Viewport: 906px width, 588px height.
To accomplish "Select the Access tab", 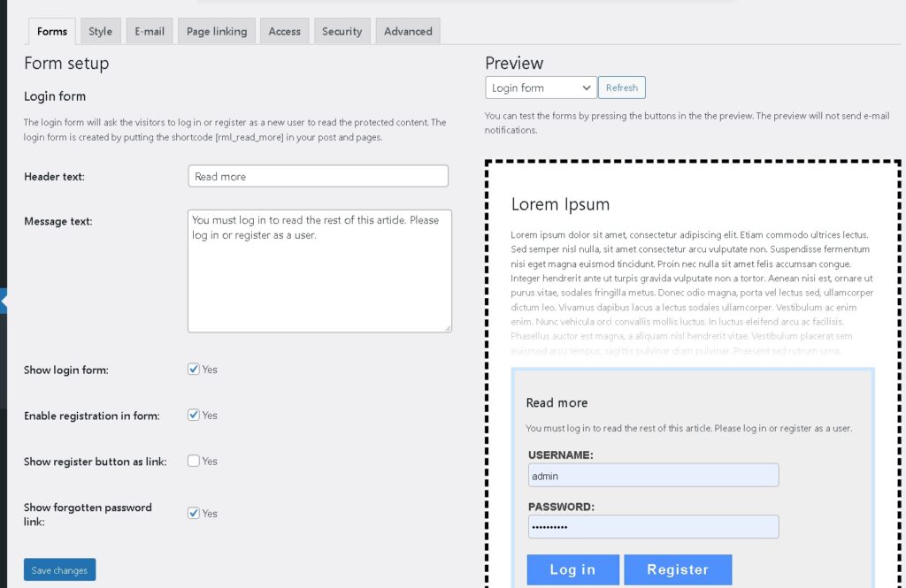I will [284, 31].
